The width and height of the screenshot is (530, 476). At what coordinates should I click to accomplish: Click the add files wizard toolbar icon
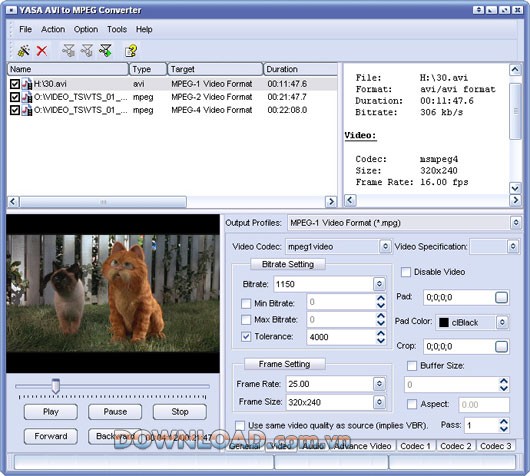(x=24, y=51)
